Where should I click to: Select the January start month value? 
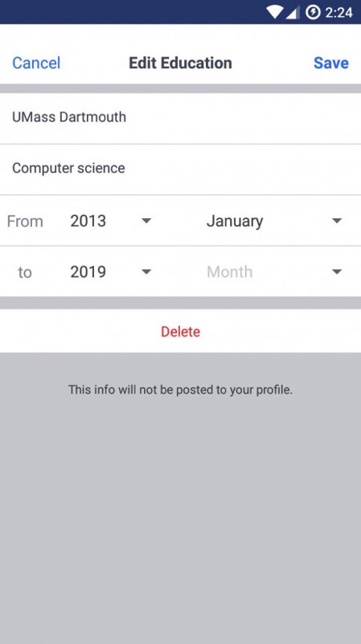(235, 221)
